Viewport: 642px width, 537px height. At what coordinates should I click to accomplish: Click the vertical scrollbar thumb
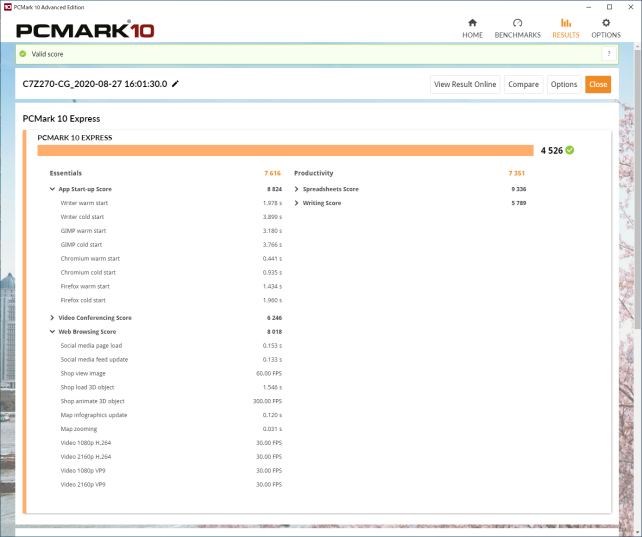638,188
